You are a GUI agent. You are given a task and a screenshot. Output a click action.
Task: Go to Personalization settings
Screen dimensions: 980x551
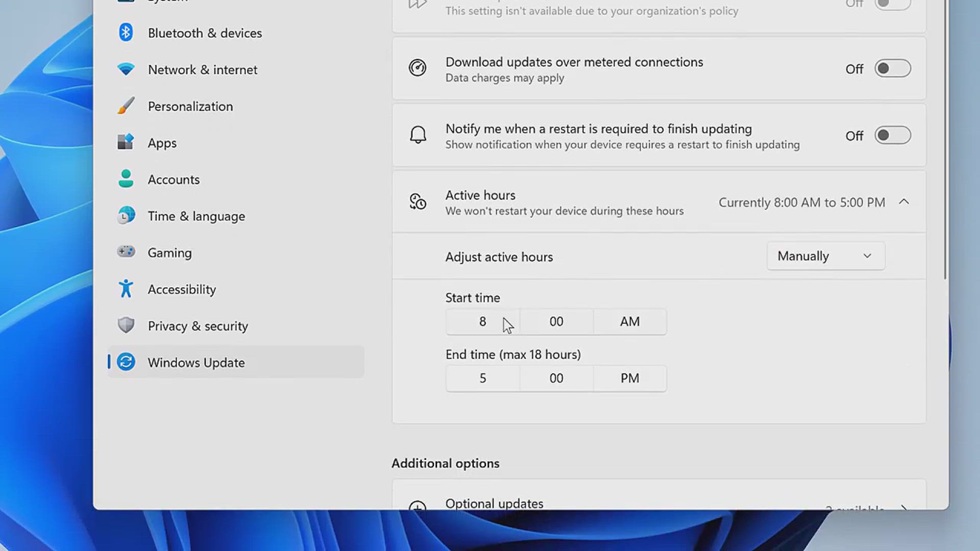[x=236, y=106]
